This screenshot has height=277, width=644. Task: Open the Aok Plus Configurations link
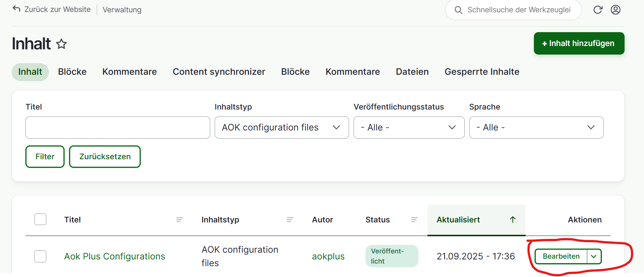115,256
